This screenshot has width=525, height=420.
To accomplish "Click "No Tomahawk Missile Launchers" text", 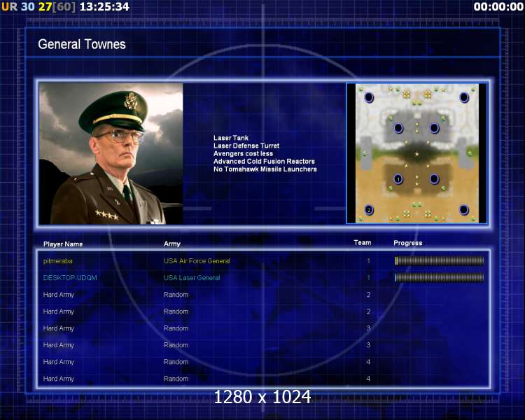I will point(265,169).
